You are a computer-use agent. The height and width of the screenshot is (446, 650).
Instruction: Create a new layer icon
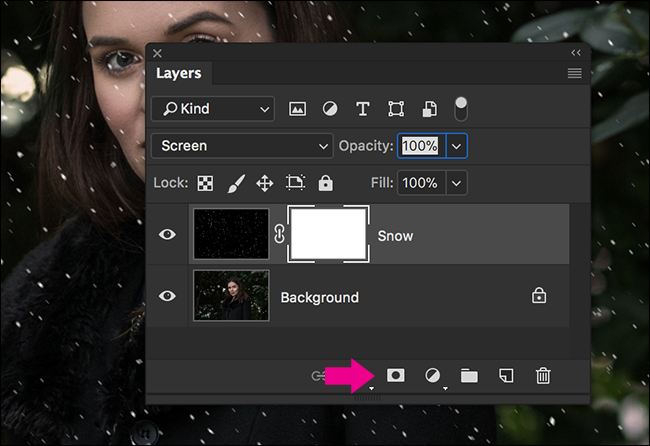506,376
